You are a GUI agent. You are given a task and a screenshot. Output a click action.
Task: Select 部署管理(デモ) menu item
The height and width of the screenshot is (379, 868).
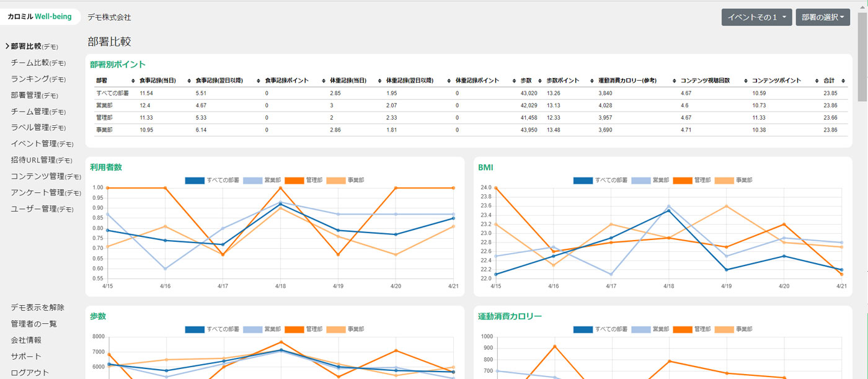35,96
